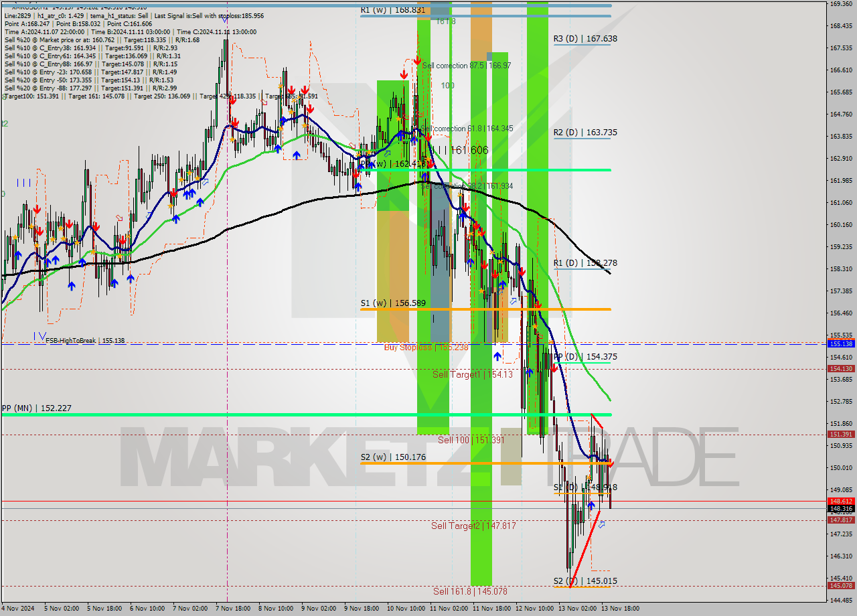Click the Buy Stoploss | 155.238 label
Viewport: 857px width, 616px height.
pyautogui.click(x=426, y=348)
